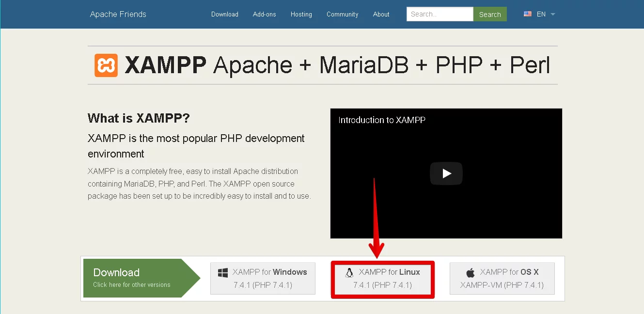This screenshot has width=644, height=314.
Task: Download XAMPP for Windows 7.4.1
Action: point(263,279)
